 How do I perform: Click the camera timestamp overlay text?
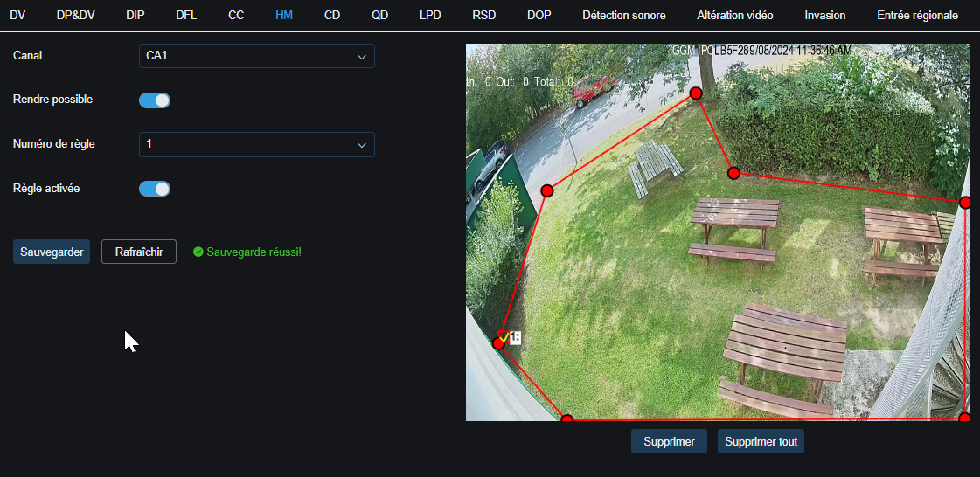[x=761, y=51]
